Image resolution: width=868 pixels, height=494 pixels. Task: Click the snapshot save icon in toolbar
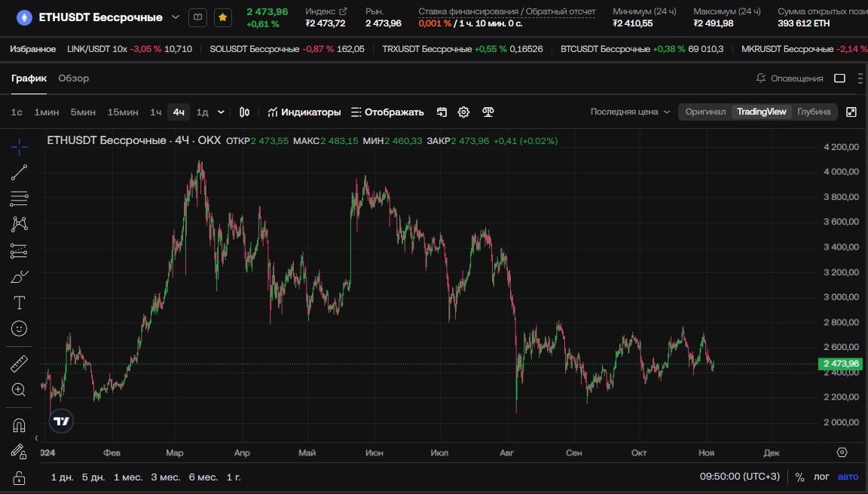point(442,112)
